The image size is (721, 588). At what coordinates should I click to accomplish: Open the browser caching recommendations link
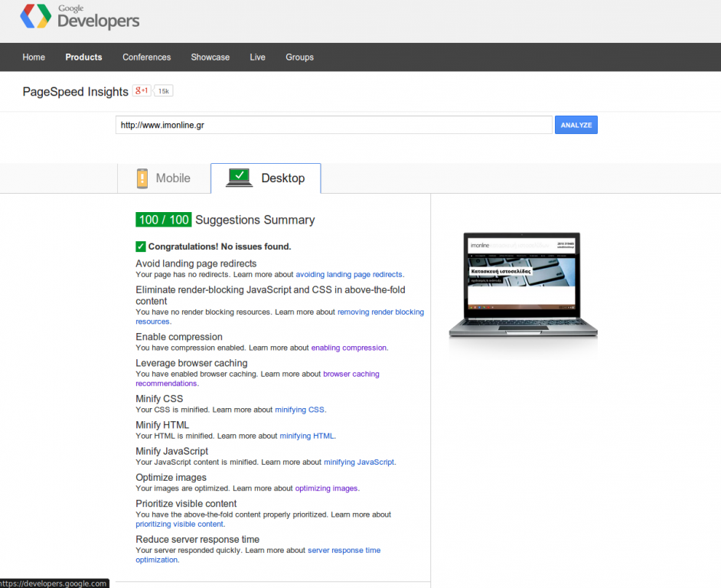[x=351, y=374]
